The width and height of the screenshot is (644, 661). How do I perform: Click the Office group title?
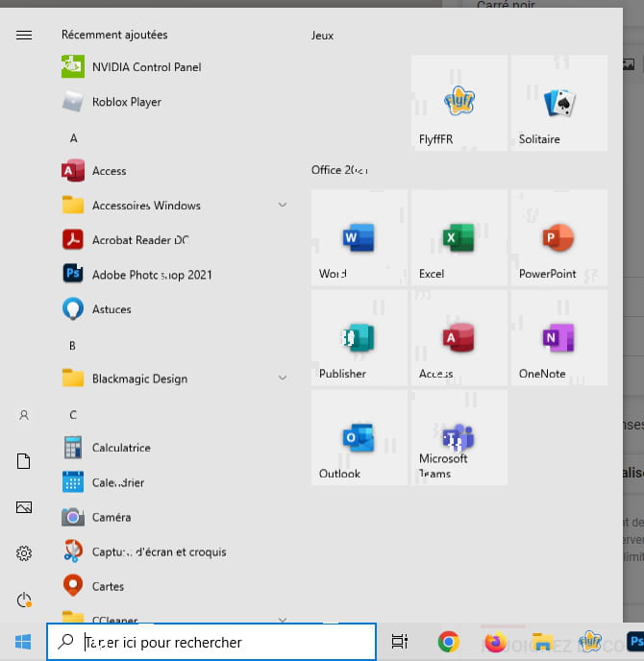click(x=339, y=170)
